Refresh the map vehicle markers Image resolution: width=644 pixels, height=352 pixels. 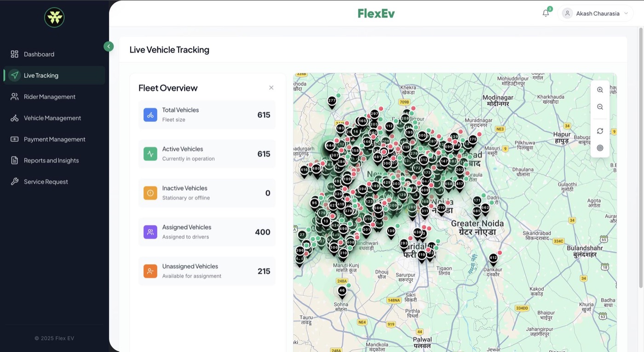[x=600, y=131]
